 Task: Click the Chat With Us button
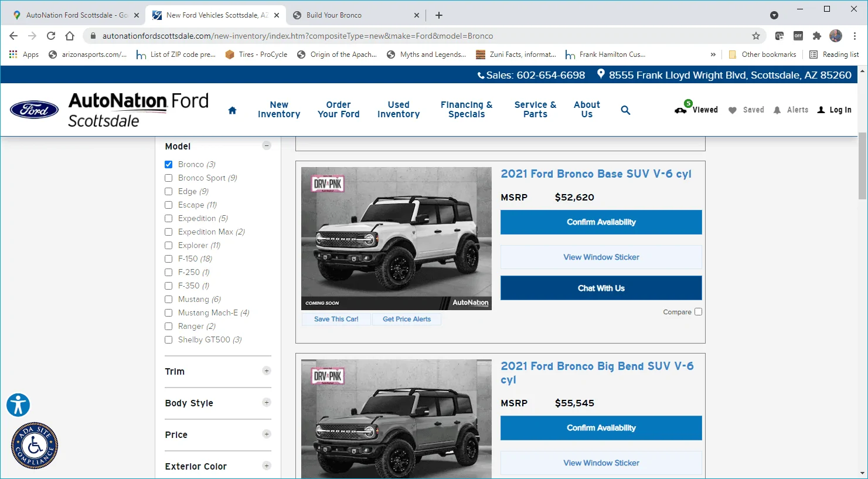coord(601,288)
